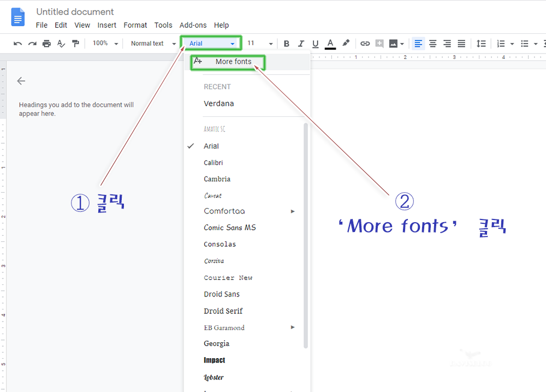Open the highlight color pen
The height and width of the screenshot is (392, 546).
click(346, 43)
